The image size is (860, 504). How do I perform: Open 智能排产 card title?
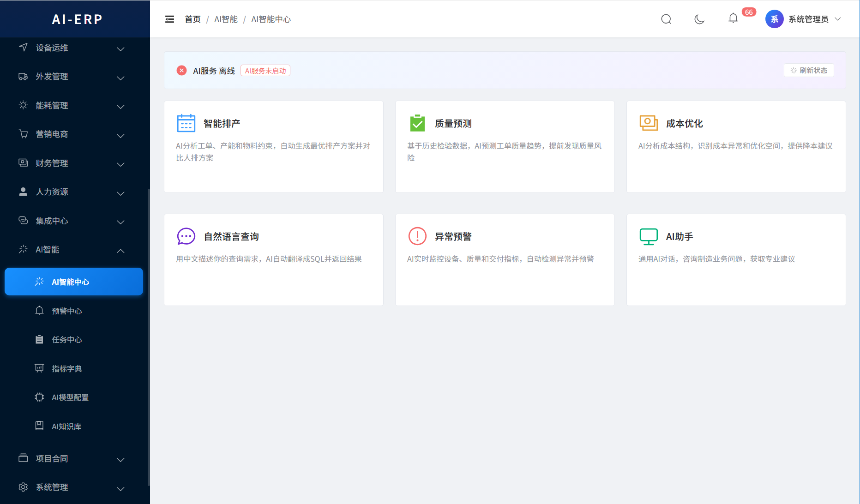222,123
